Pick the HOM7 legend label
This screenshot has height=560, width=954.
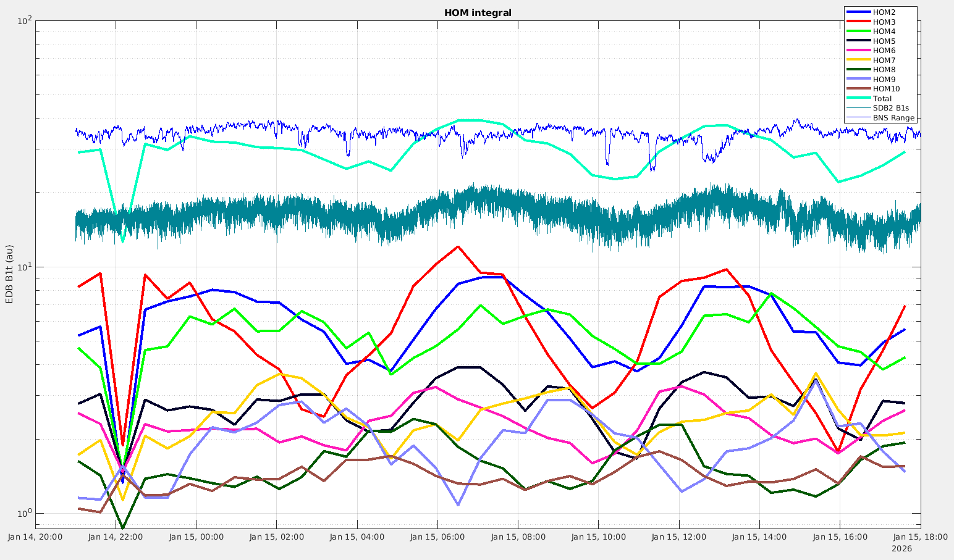[x=884, y=61]
